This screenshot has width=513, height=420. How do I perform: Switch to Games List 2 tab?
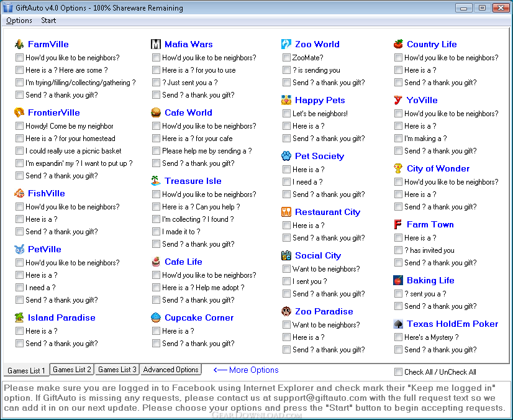coord(72,369)
